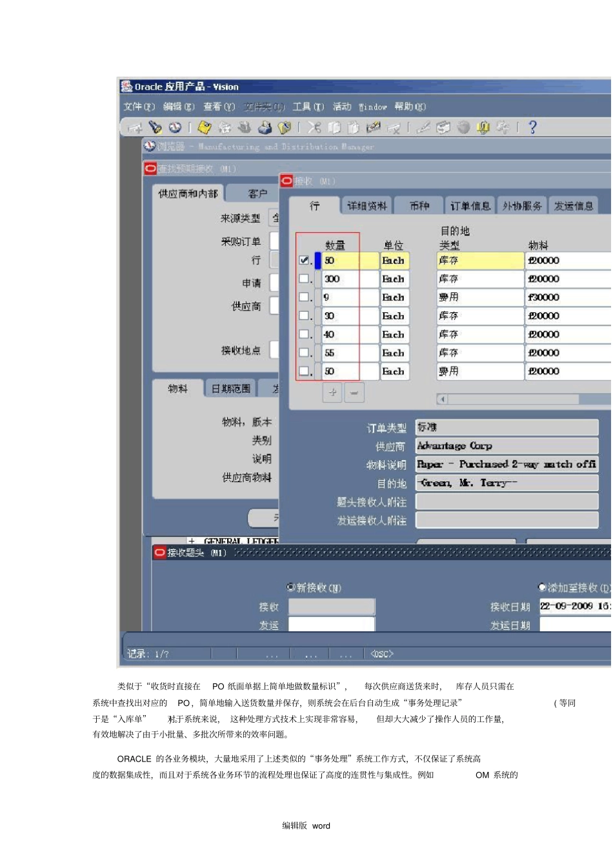613x868 pixels.
Task: Click the 接收 (M1) window Oracle icon
Action: tap(287, 181)
